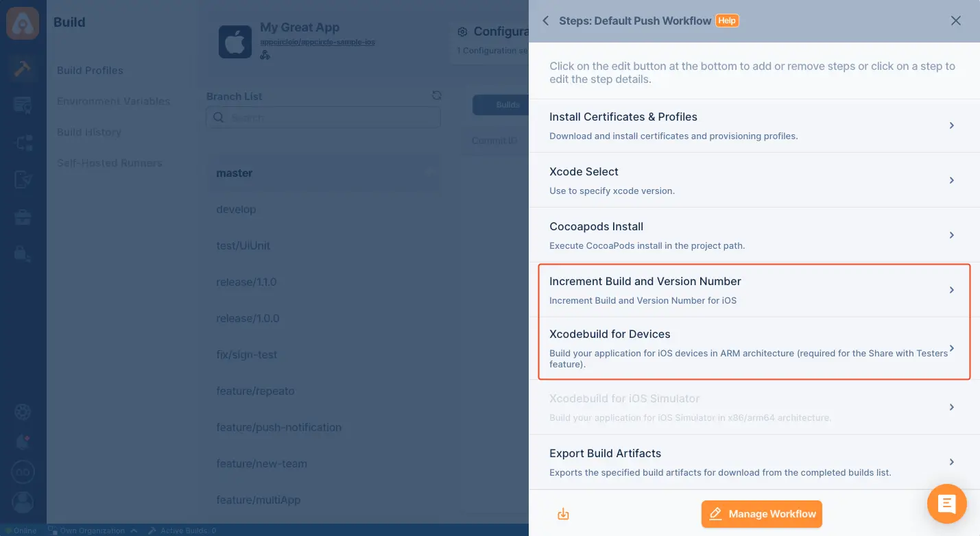Click the Commit ID column header
Screen dimensions: 980x536
494,141
